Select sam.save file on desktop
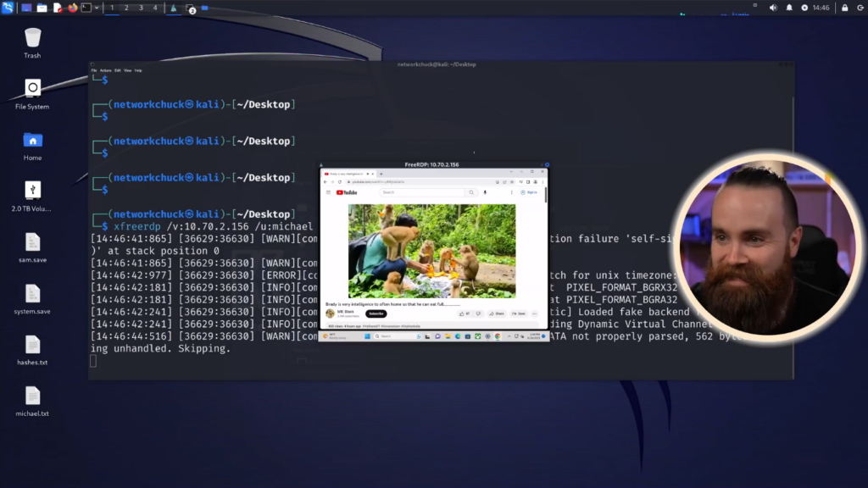Screen dimensions: 868x488 (32, 248)
